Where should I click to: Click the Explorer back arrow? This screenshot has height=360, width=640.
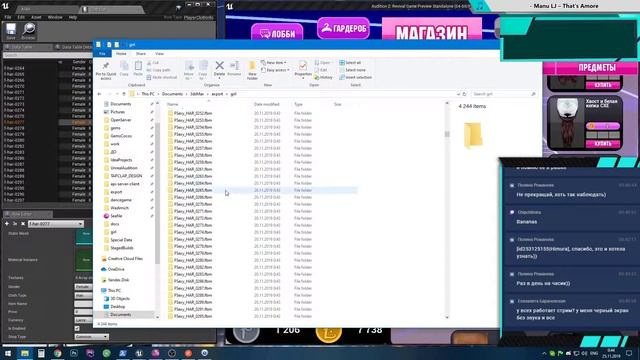click(99, 94)
